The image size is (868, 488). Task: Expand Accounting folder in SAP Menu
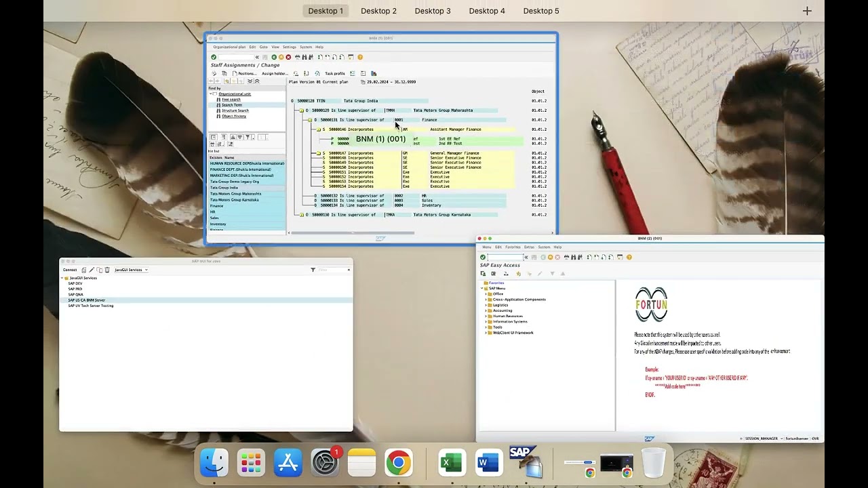click(486, 310)
